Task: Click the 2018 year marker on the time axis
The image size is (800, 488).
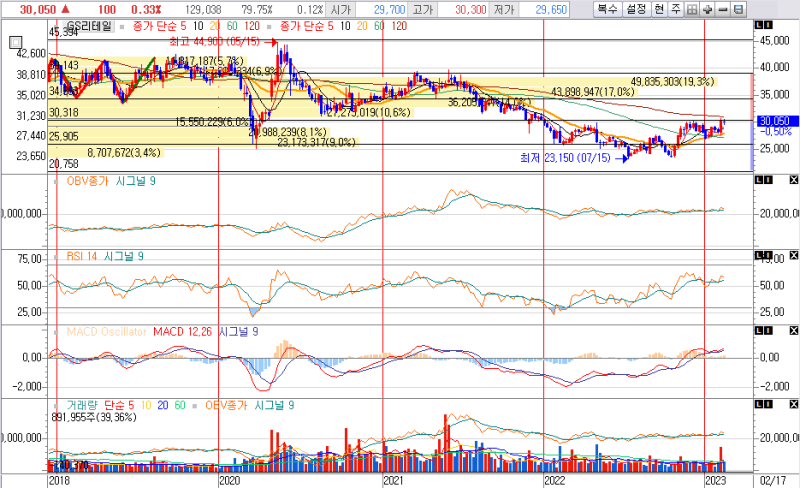Action: point(59,481)
